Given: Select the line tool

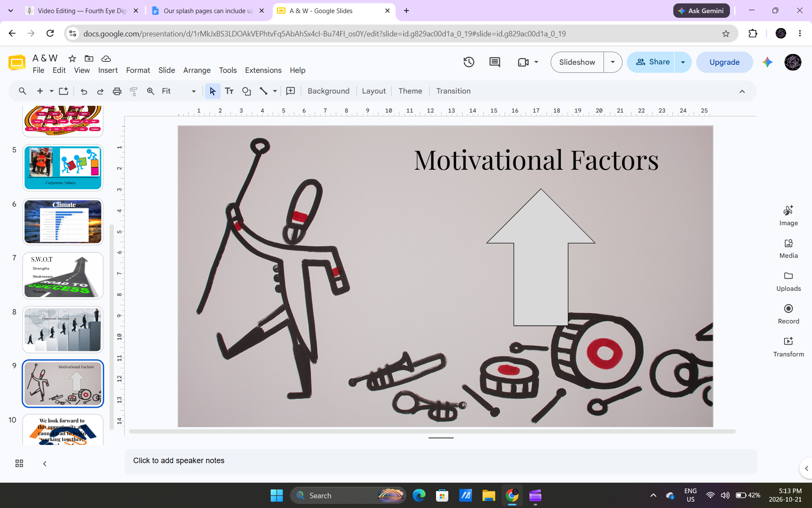Looking at the screenshot, I should [x=263, y=91].
